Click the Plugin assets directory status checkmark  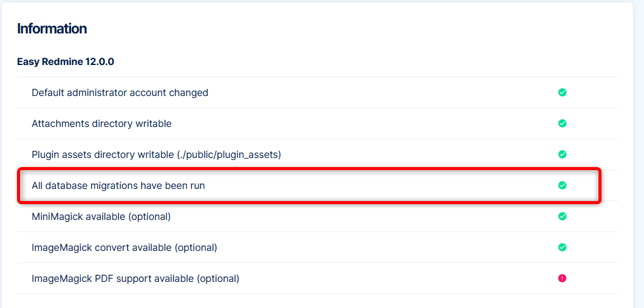562,154
